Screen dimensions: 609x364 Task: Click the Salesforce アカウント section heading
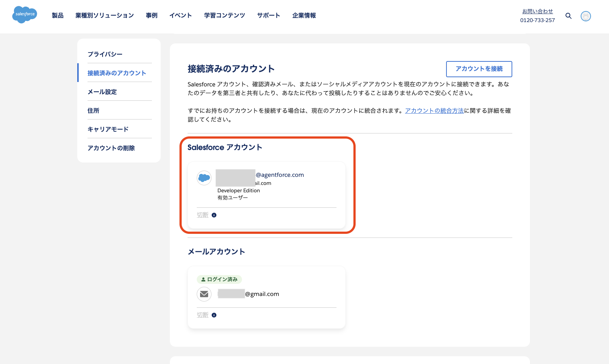click(x=225, y=147)
